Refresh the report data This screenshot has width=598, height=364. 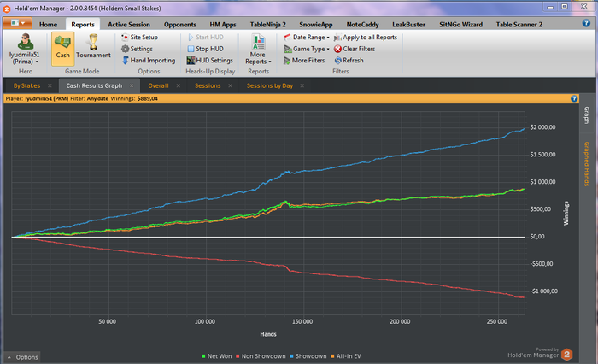349,61
